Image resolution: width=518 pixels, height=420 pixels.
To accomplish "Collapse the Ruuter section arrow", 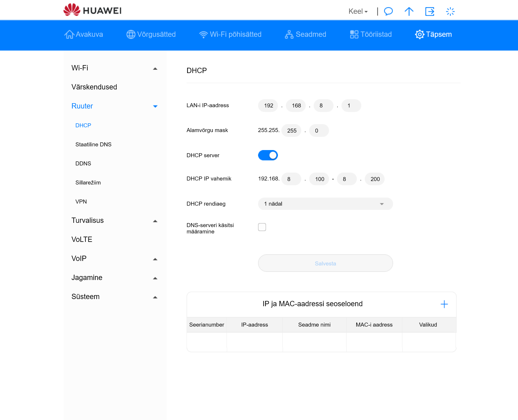I will [x=155, y=106].
